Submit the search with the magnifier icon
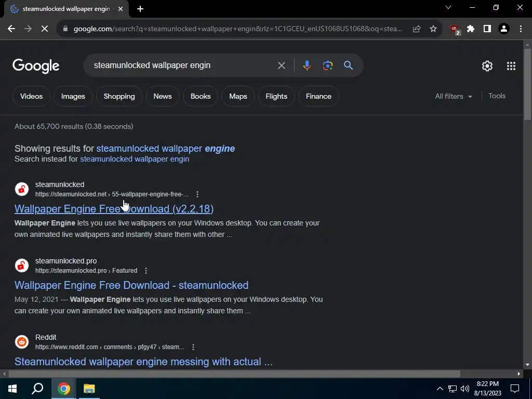This screenshot has height=399, width=532. point(349,65)
